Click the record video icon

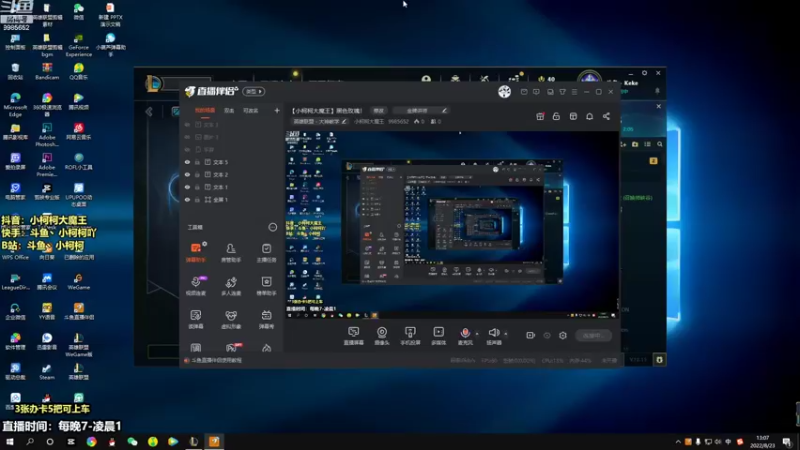531,335
